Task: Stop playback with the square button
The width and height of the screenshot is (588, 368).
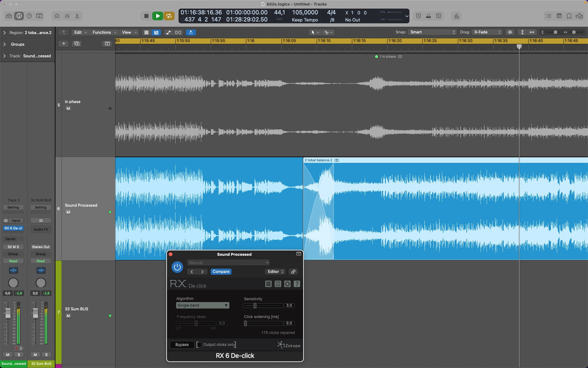Action: (146, 16)
